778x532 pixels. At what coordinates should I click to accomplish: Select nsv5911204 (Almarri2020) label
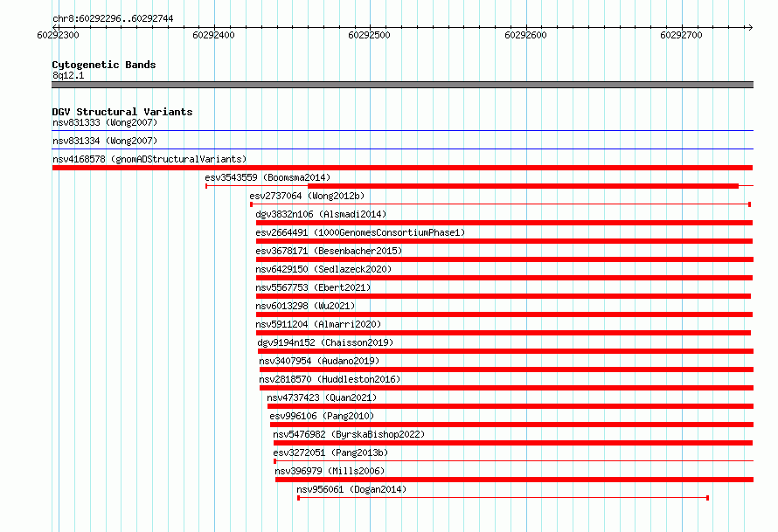click(x=318, y=324)
